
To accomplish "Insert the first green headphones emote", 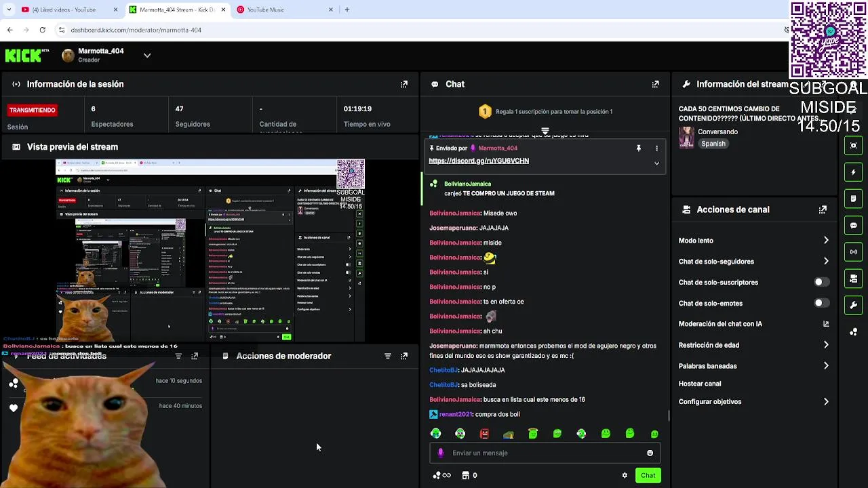I will click(436, 434).
